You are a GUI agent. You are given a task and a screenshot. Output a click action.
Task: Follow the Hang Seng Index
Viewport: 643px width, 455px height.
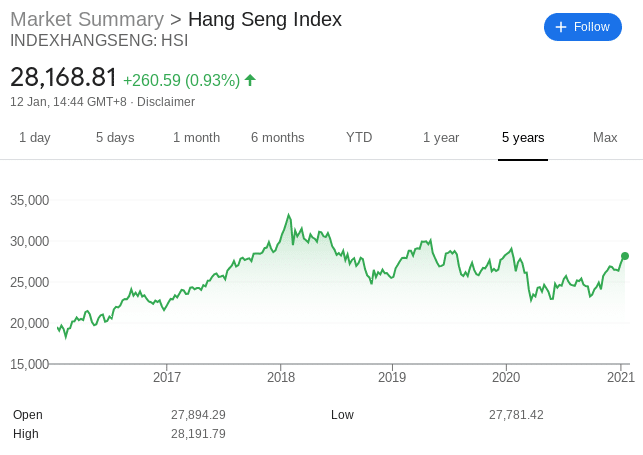point(583,27)
